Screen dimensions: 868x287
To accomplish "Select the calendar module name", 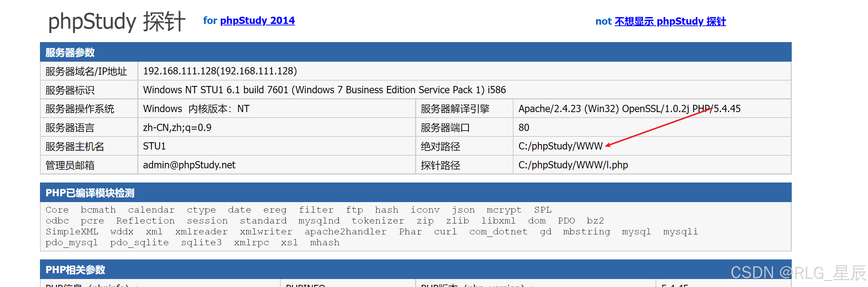I will (x=151, y=210).
